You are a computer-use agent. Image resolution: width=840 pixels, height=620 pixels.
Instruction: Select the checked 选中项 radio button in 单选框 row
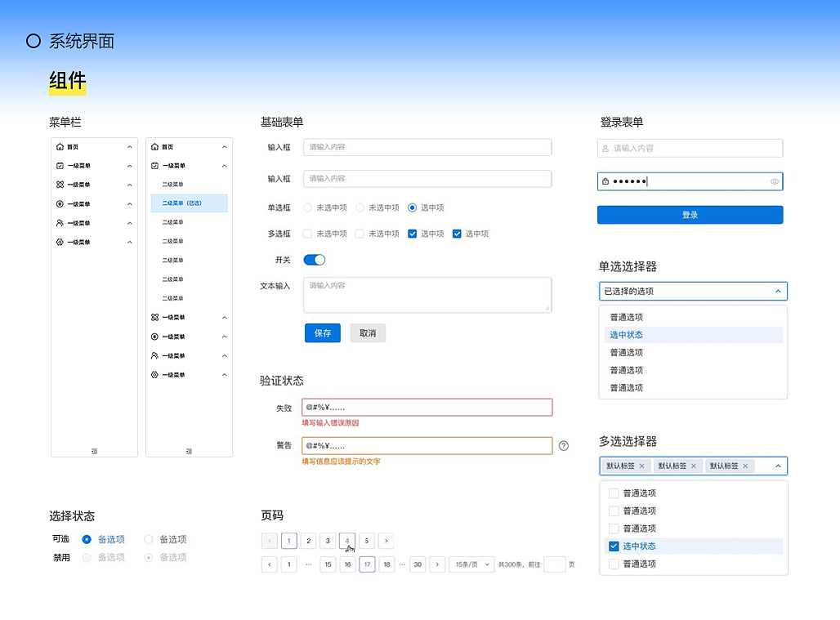(x=412, y=207)
